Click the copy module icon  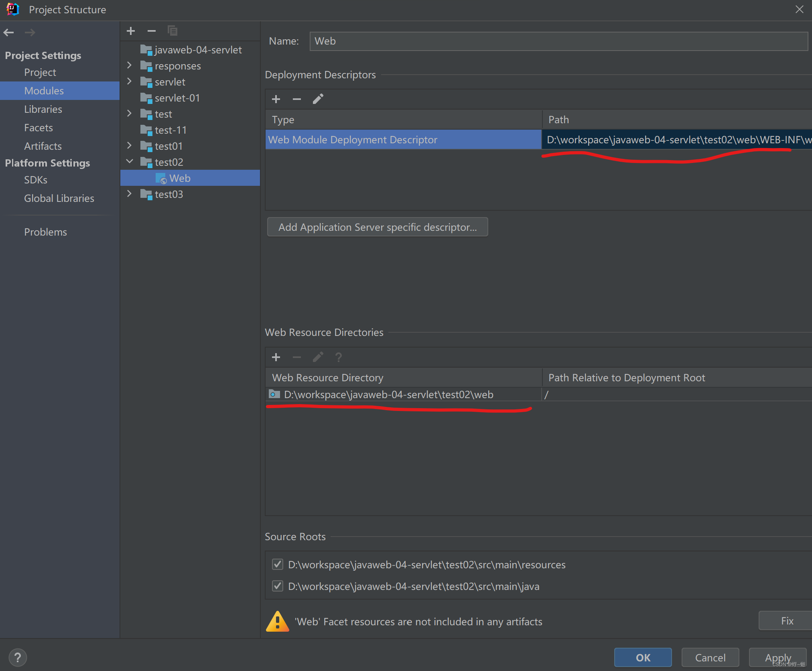pyautogui.click(x=173, y=31)
